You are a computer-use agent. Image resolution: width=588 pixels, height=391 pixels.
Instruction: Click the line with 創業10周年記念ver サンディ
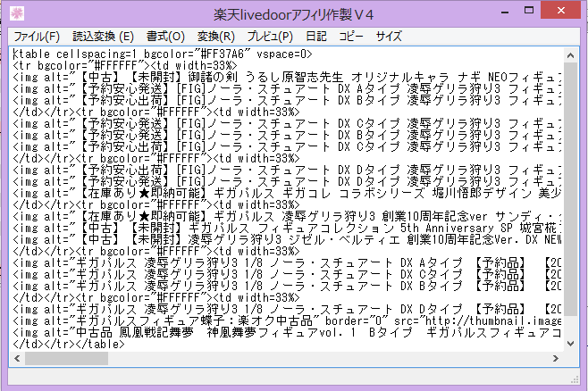pyautogui.click(x=287, y=217)
